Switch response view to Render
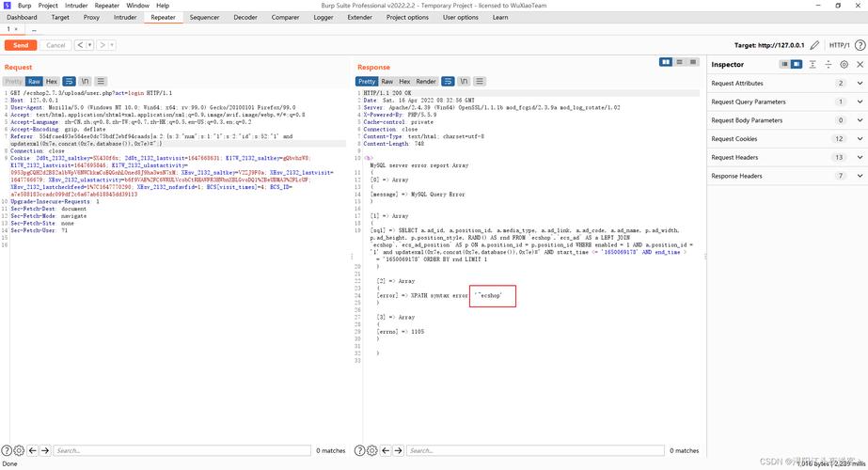Screen dimensions: 868x470 [x=426, y=82]
